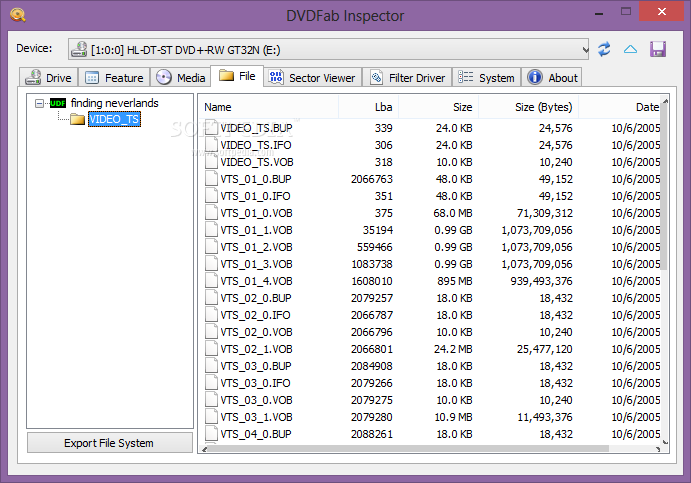Click the file icon of VTS_02_0.VOB
This screenshot has height=483, width=691.
click(x=212, y=332)
